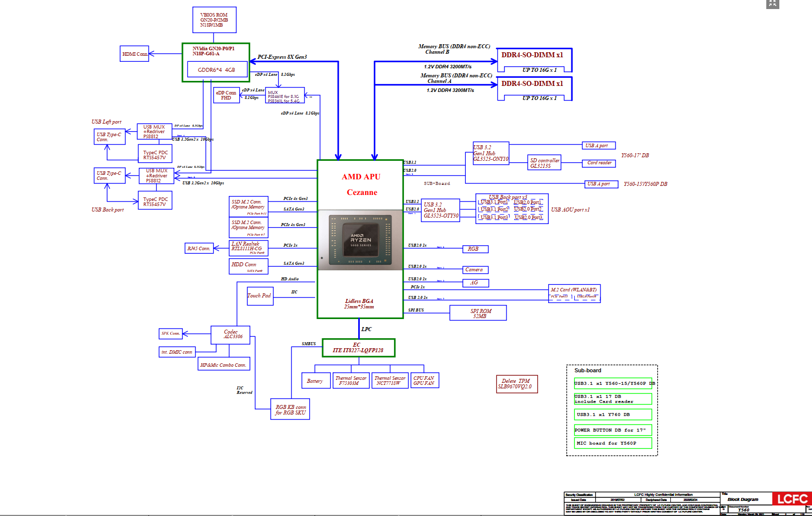Viewport: 812px width, 516px height.
Task: Select the HDMI Conn block
Action: (x=135, y=54)
